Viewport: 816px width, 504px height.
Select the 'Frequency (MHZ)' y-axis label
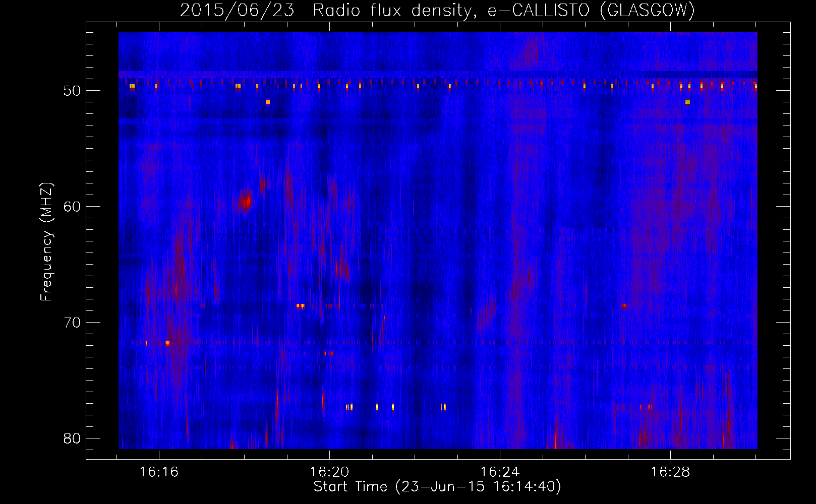coord(46,242)
